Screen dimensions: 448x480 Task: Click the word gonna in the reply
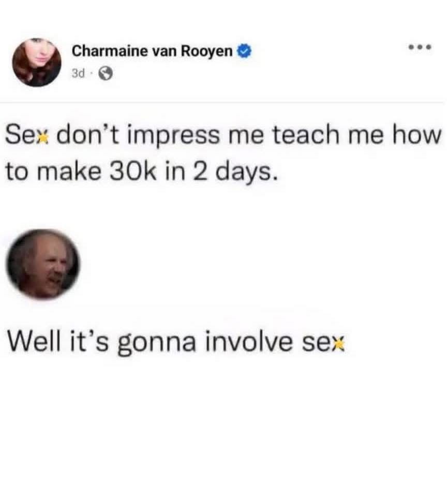(x=157, y=343)
